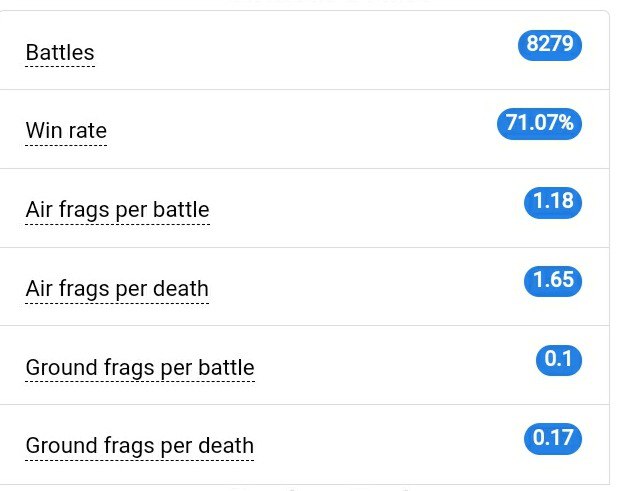Image resolution: width=641 pixels, height=491 pixels.
Task: Select the Air frags per death label
Action: click(x=117, y=289)
